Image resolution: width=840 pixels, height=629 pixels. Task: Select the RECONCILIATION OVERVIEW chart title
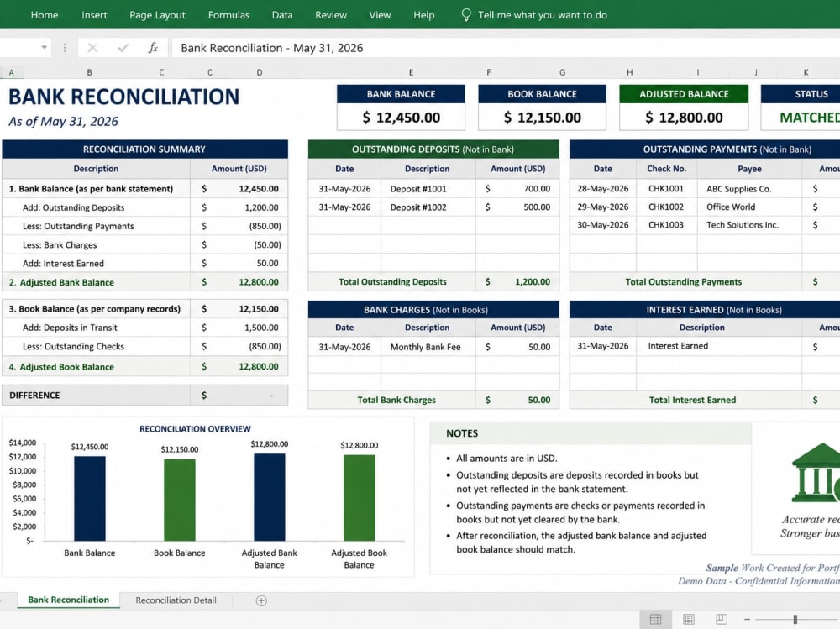point(195,429)
